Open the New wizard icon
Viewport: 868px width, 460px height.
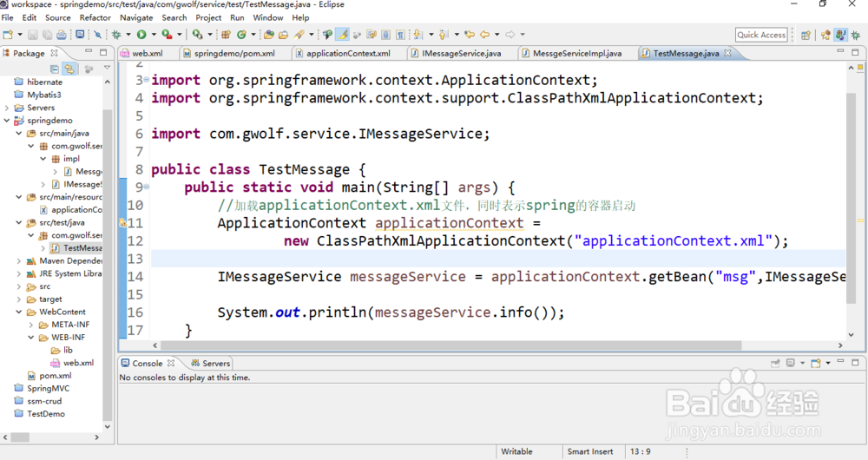(x=8, y=35)
